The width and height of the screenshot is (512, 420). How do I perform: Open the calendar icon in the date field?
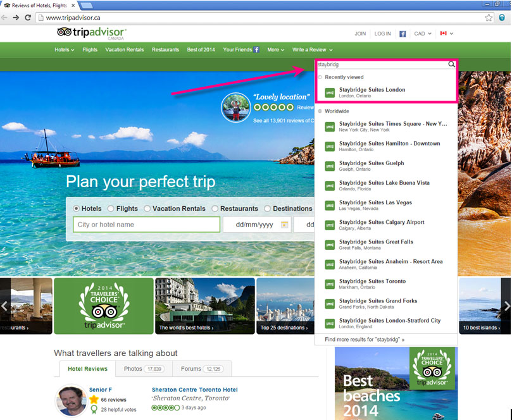click(x=284, y=225)
